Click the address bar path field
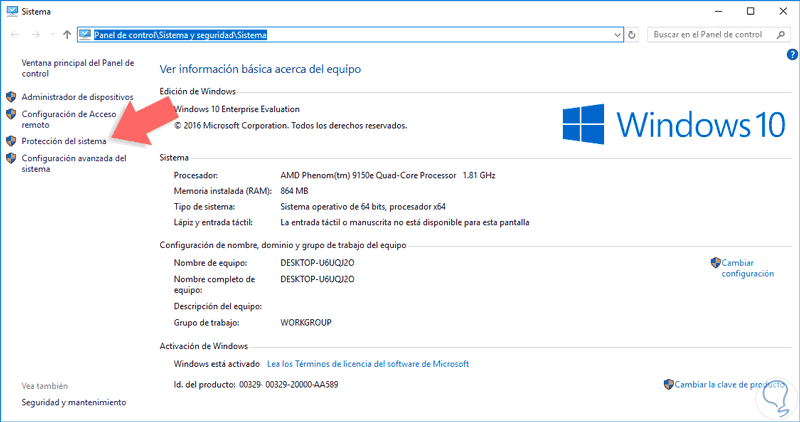800x422 pixels. point(350,35)
